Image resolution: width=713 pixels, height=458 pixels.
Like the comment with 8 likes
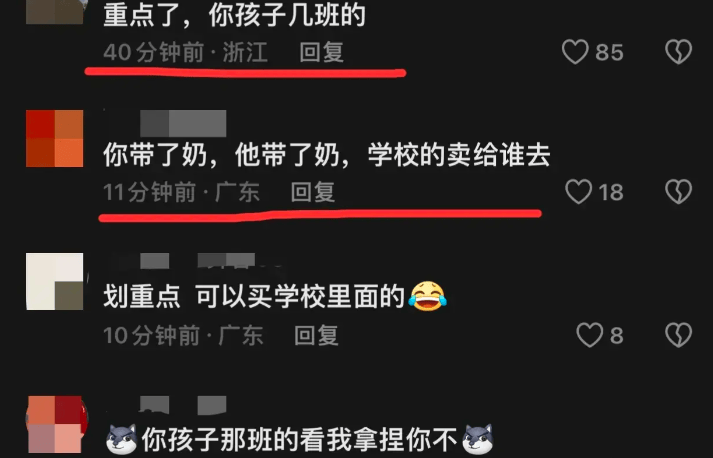(590, 335)
